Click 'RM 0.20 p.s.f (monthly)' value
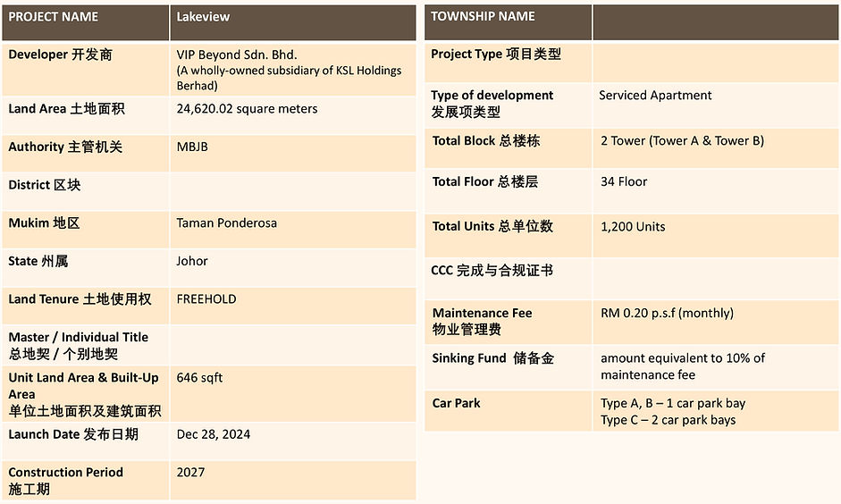This screenshot has width=841, height=504. tap(667, 313)
